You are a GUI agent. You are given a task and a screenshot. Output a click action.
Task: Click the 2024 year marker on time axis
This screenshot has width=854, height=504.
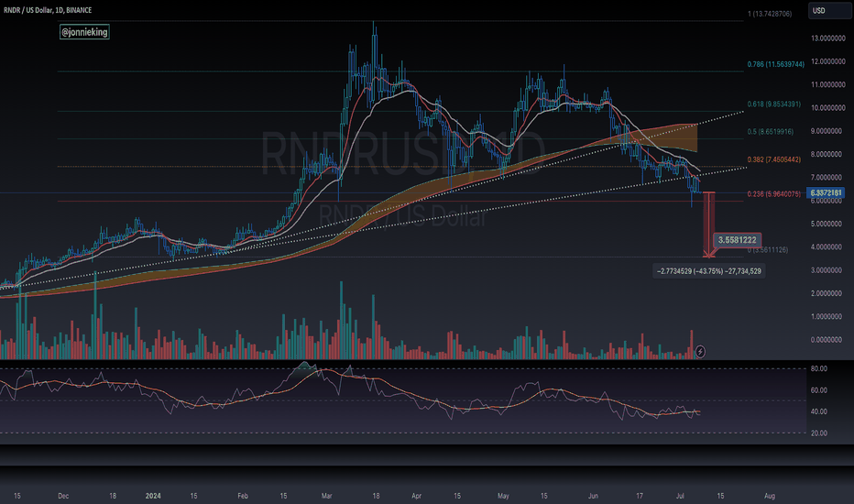[153, 496]
